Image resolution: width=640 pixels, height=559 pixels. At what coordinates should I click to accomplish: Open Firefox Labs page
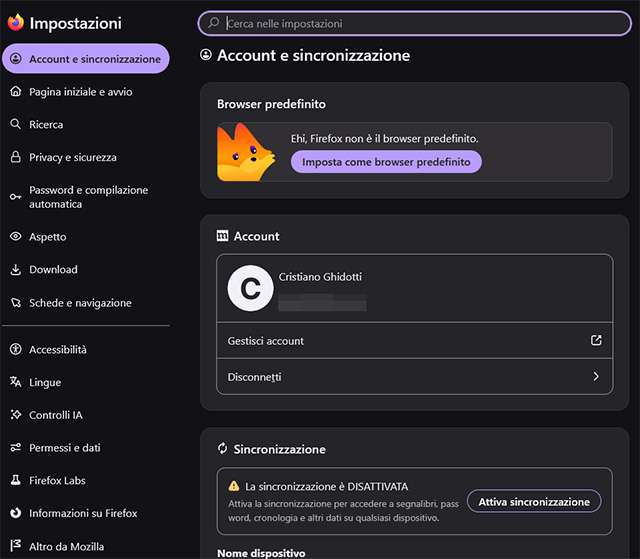(x=85, y=480)
